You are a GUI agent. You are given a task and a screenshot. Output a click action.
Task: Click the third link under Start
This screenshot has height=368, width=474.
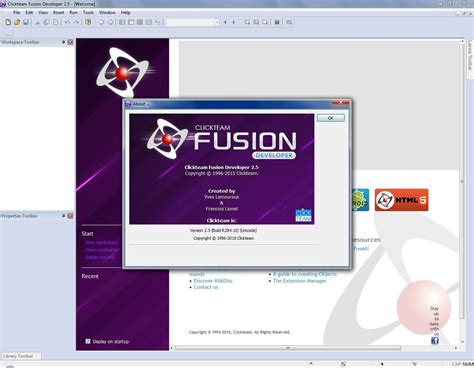pyautogui.click(x=100, y=257)
